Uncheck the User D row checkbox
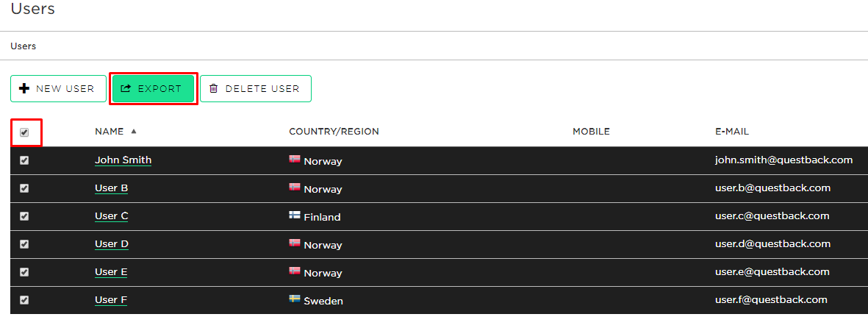Viewport: 868px width, 328px height. pyautogui.click(x=24, y=243)
